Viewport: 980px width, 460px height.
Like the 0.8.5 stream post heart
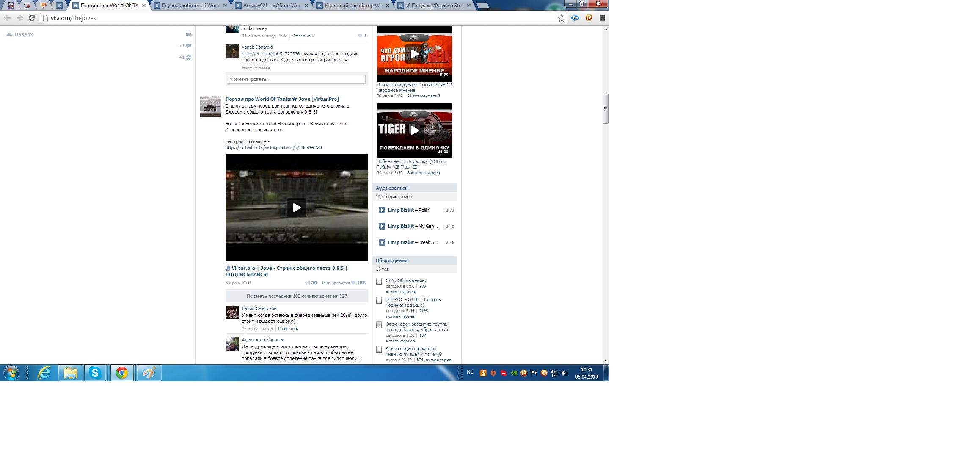click(353, 283)
